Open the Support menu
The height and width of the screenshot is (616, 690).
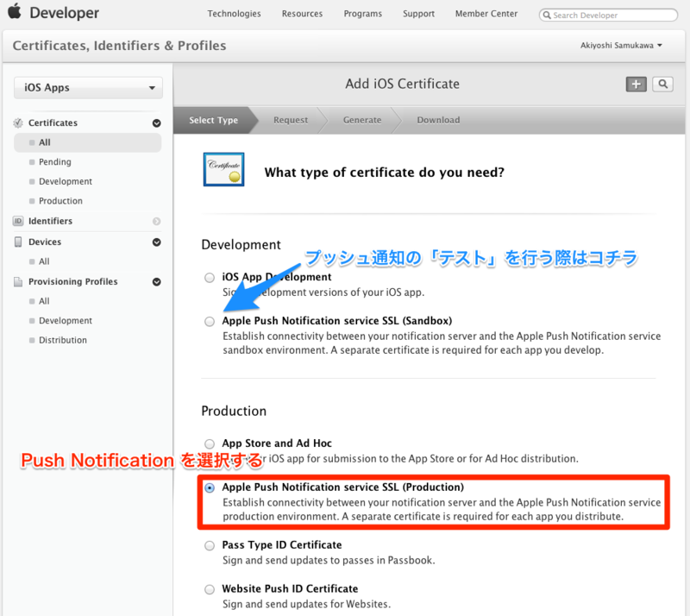419,14
